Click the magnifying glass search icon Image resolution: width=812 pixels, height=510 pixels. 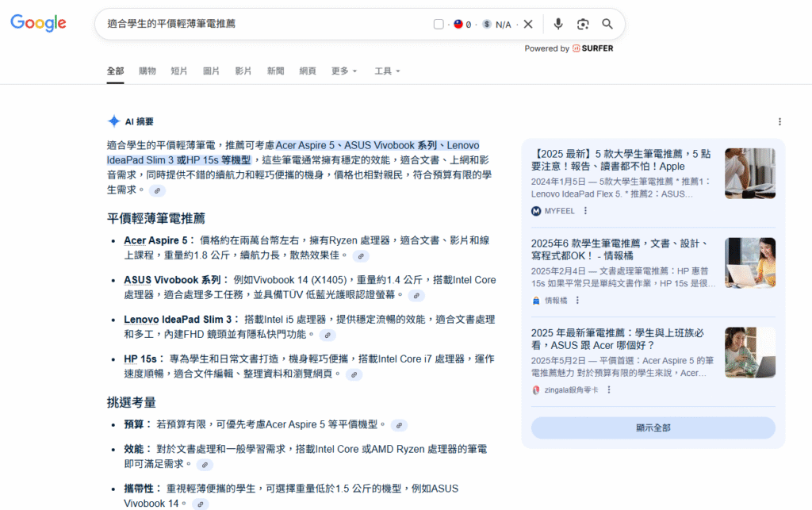coord(607,25)
